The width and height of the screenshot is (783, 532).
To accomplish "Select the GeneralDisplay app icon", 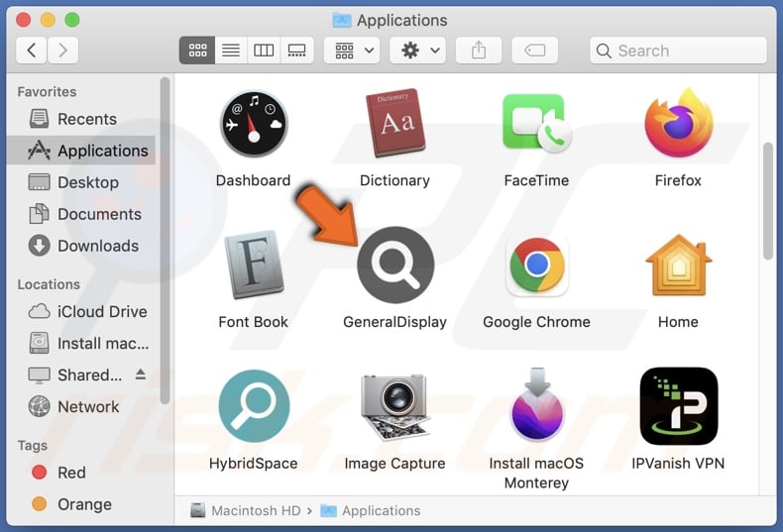I will (395, 265).
